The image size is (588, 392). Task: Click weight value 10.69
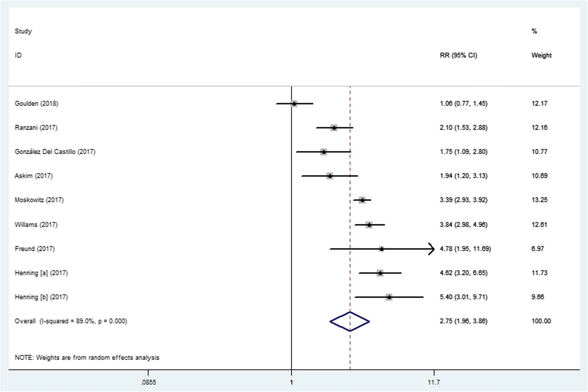click(x=539, y=176)
